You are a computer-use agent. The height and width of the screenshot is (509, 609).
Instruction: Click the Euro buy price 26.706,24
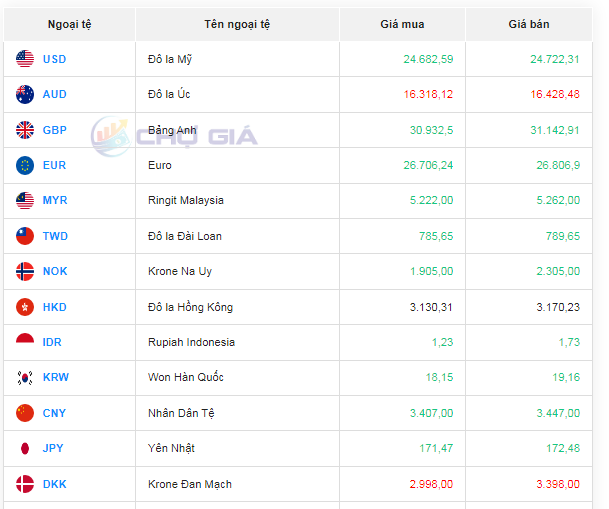427,165
